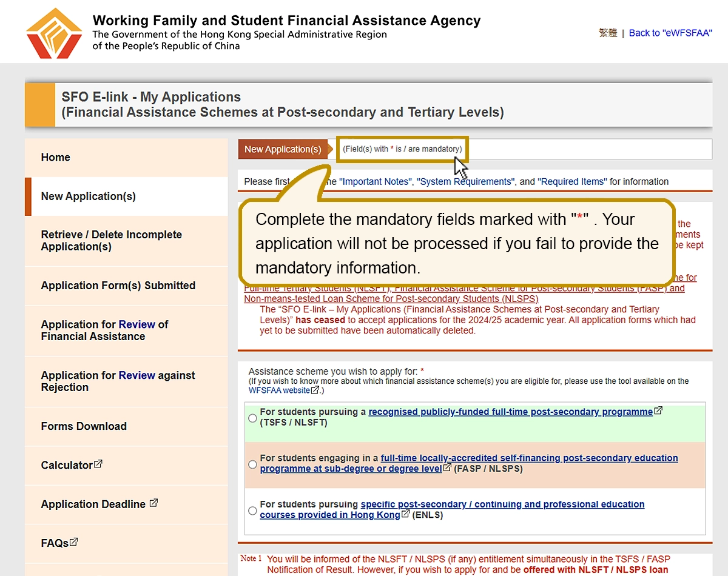Image resolution: width=728 pixels, height=576 pixels.
Task: Click the New Application(s) breadcrumb tab
Action: (283, 149)
